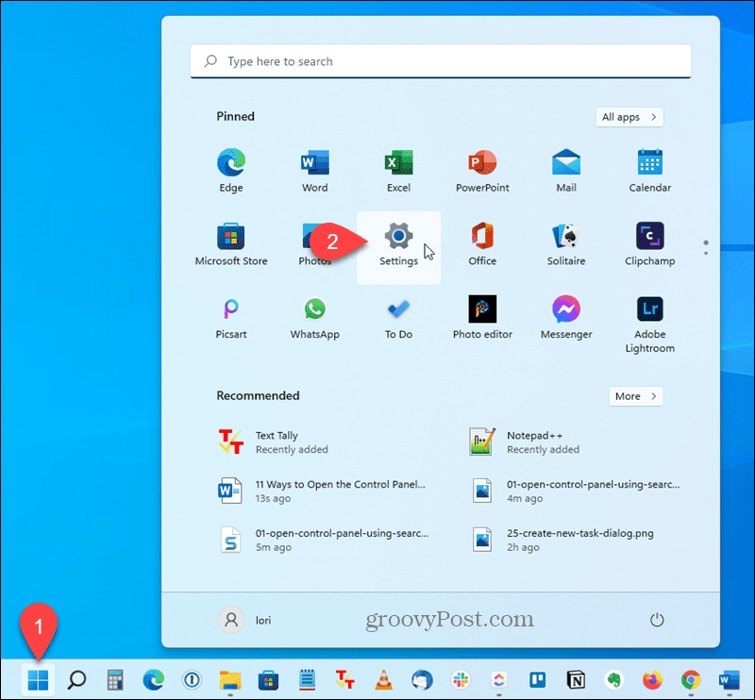The width and height of the screenshot is (755, 700).
Task: Launch Adobe Lightroom
Action: [x=650, y=324]
